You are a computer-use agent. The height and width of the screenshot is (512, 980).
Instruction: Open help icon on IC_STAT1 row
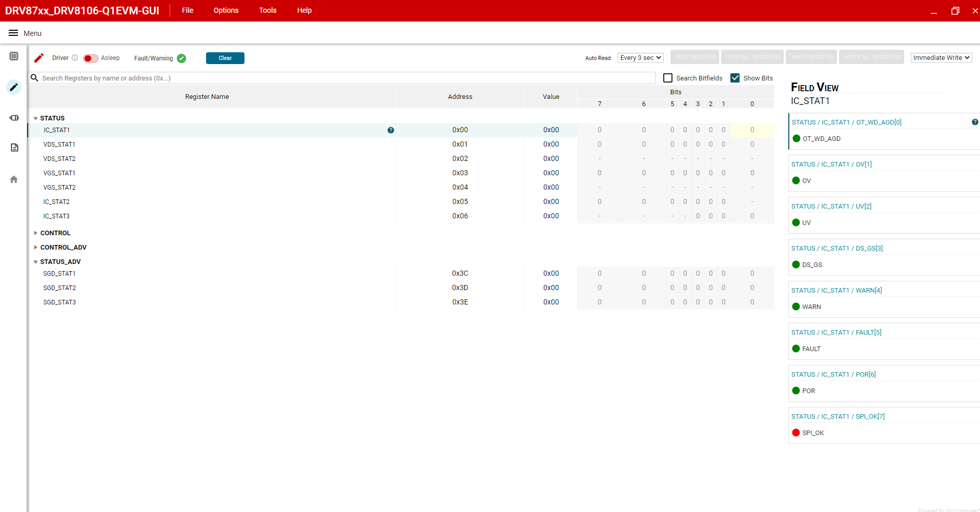pos(391,130)
